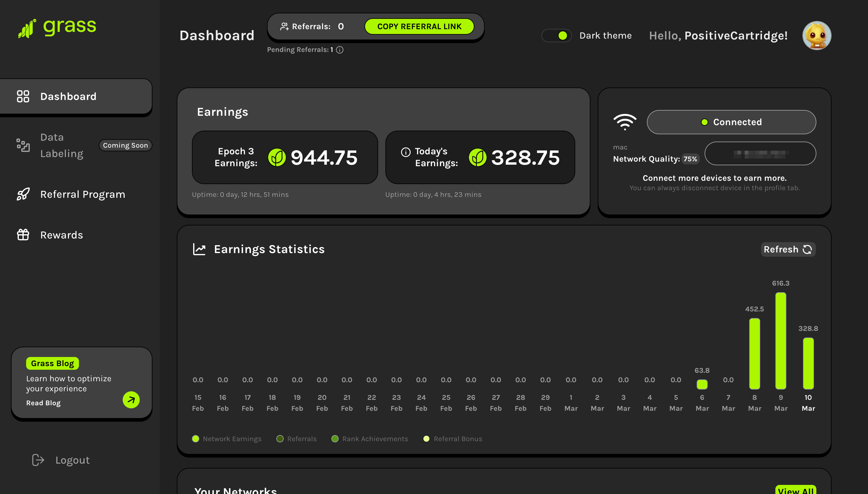The height and width of the screenshot is (494, 868).
Task: Click the Wi-Fi connection status icon
Action: [x=624, y=122]
